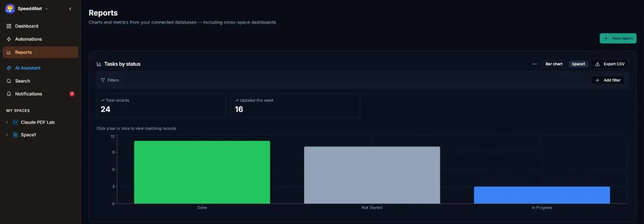Open Automations in the sidebar
This screenshot has height=224, width=644.
(x=40, y=39)
